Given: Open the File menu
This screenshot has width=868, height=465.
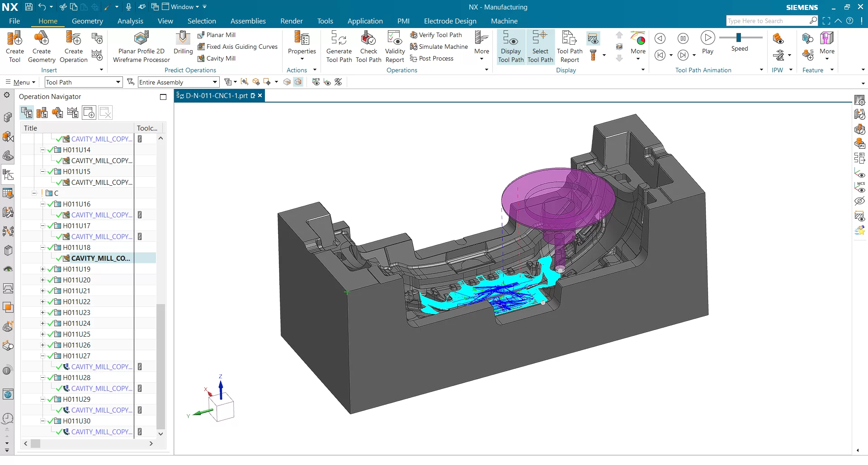Looking at the screenshot, I should tap(14, 21).
